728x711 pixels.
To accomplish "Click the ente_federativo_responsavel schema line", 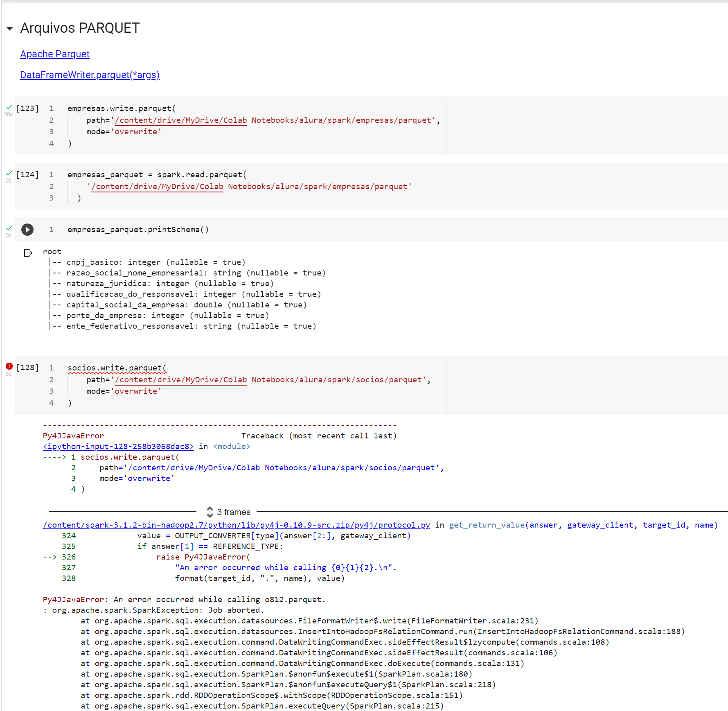I will pos(183,326).
